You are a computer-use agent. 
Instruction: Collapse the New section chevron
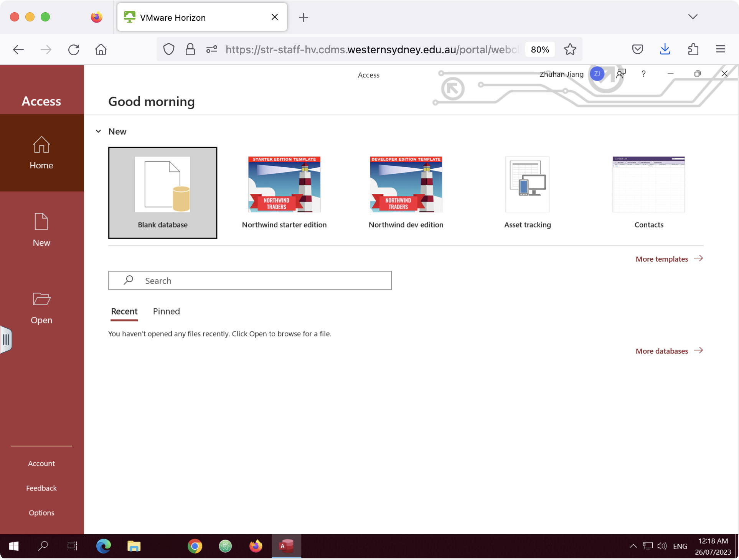pyautogui.click(x=99, y=131)
